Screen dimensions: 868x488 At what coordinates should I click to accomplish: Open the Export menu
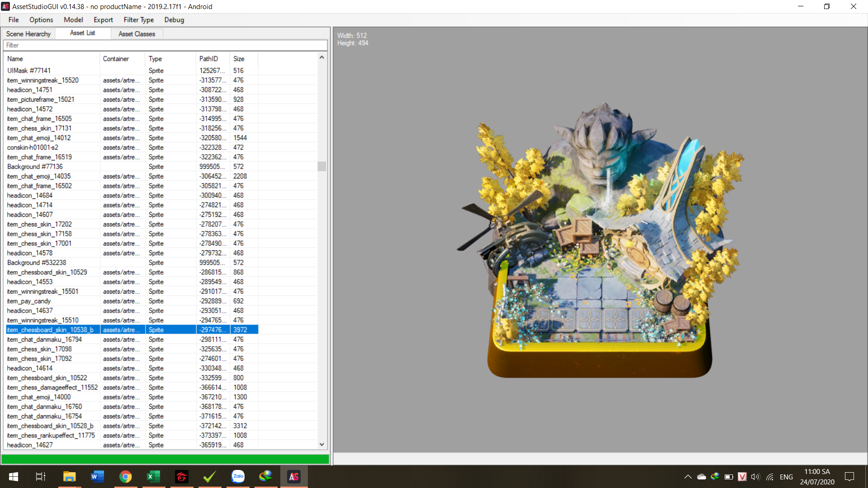103,20
